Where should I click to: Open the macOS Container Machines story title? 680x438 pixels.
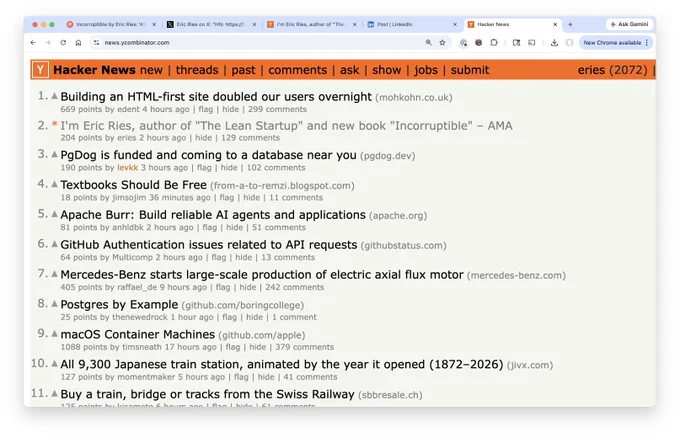tap(137, 334)
